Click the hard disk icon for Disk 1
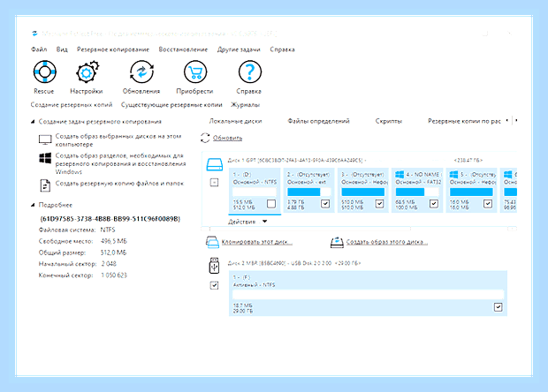This screenshot has height=392, width=548. click(x=215, y=164)
